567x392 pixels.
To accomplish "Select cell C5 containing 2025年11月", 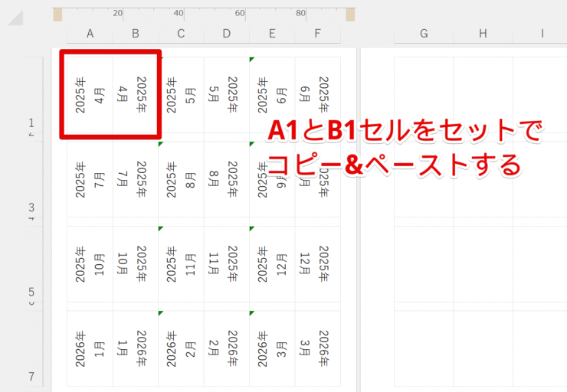I will coord(181,263).
